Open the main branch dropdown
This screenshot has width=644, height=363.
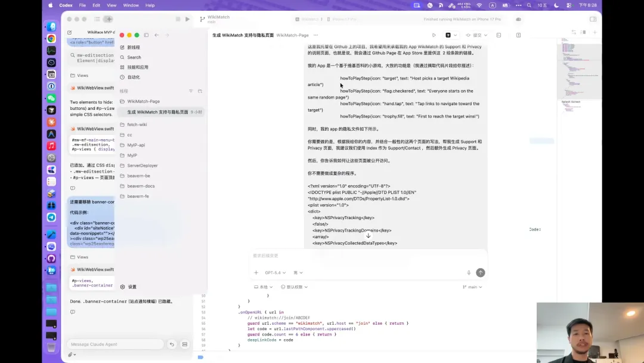[472, 287]
